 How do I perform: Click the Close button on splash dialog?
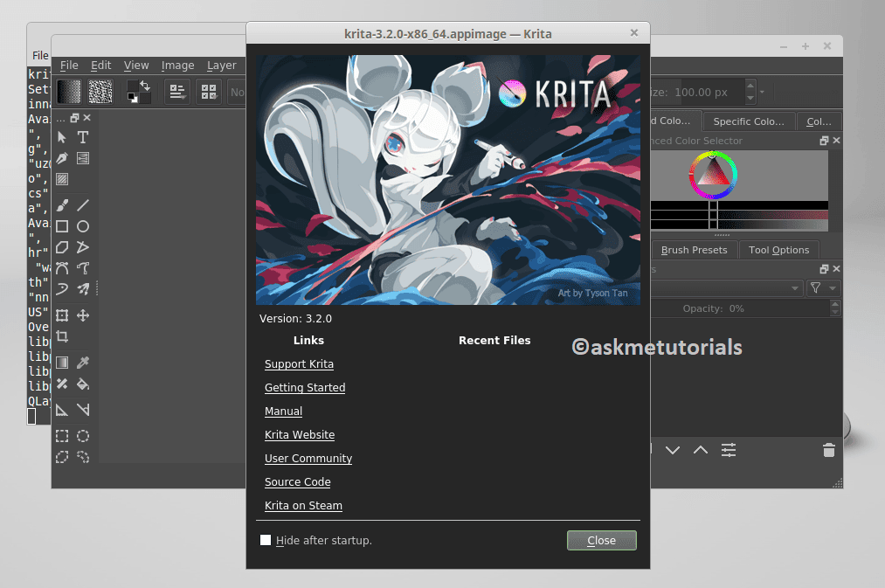(x=602, y=540)
